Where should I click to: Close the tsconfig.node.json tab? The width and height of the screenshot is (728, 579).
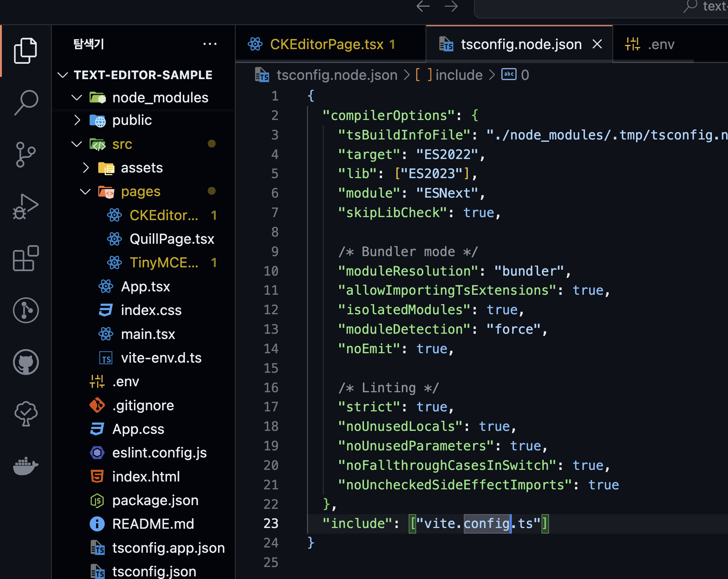click(x=597, y=44)
